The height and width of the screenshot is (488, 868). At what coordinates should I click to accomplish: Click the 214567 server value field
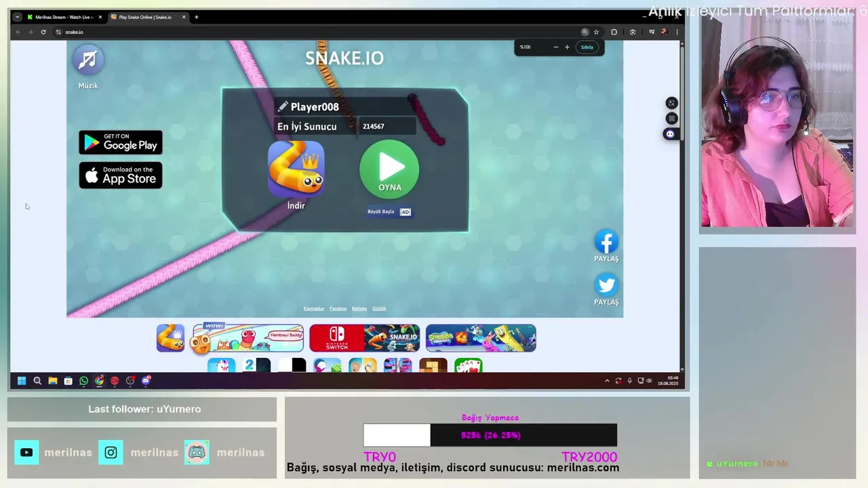click(x=387, y=126)
